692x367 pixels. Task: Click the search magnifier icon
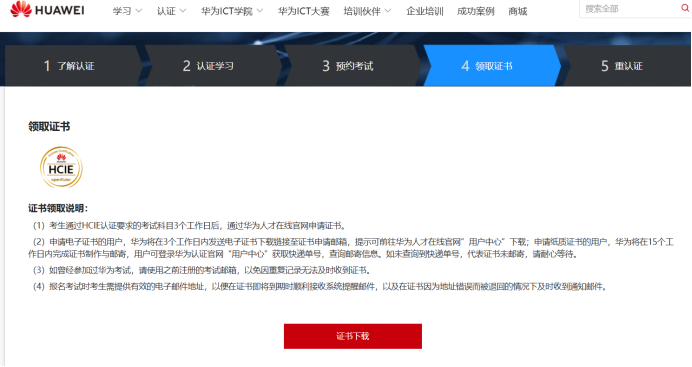tap(685, 8)
